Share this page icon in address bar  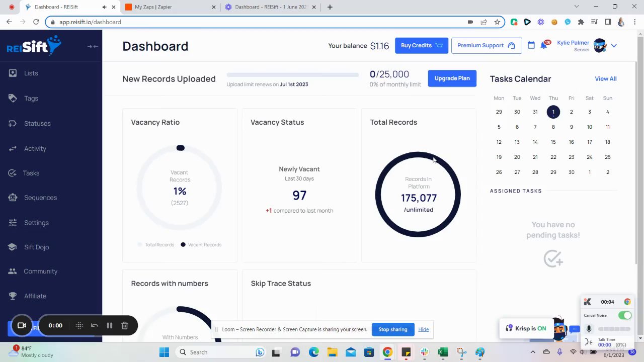484,22
